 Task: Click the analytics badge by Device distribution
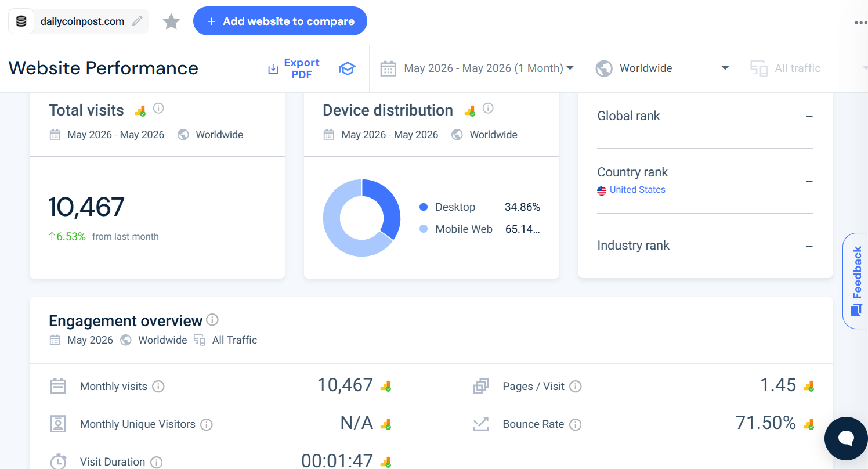coord(469,110)
